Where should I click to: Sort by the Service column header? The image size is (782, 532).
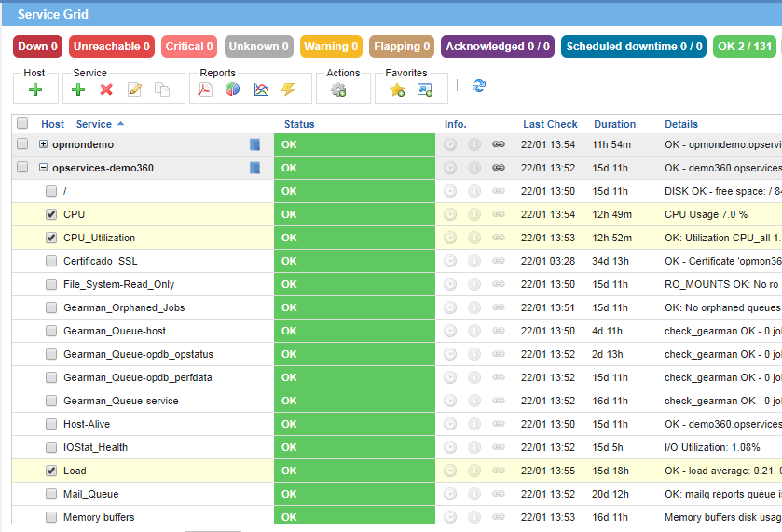94,124
